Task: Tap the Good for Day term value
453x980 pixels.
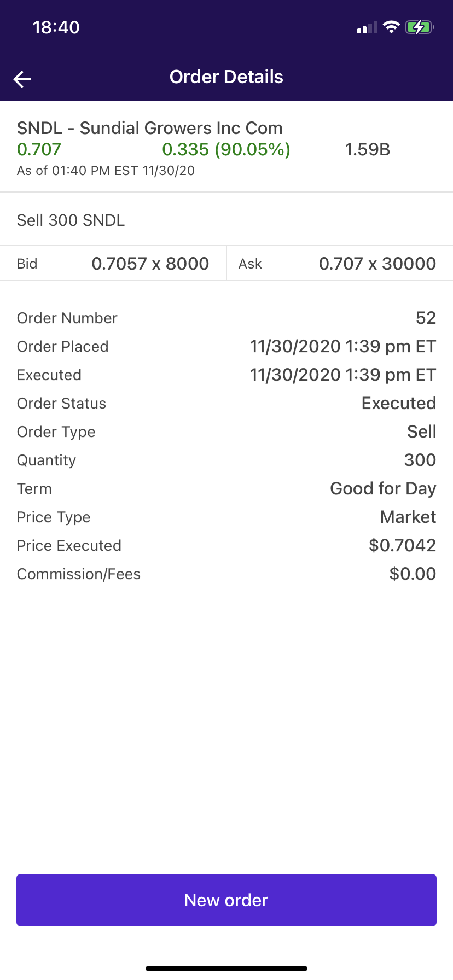Action: (383, 488)
